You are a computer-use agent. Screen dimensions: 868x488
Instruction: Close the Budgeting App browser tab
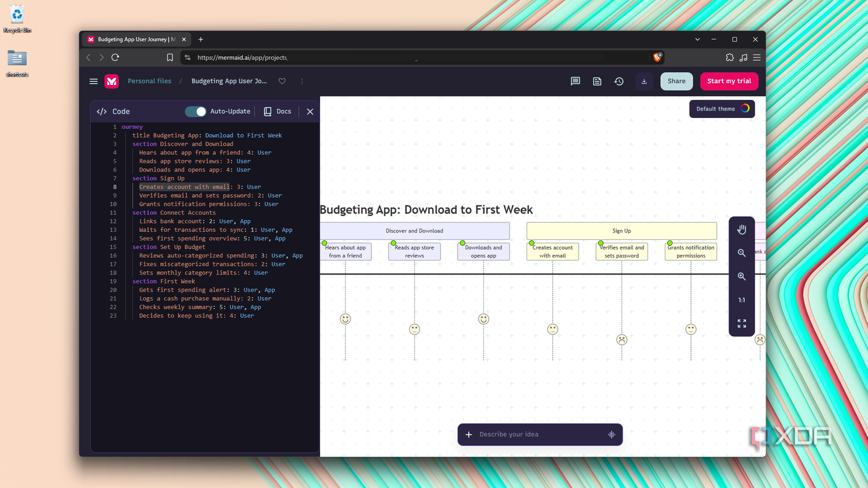(x=184, y=39)
